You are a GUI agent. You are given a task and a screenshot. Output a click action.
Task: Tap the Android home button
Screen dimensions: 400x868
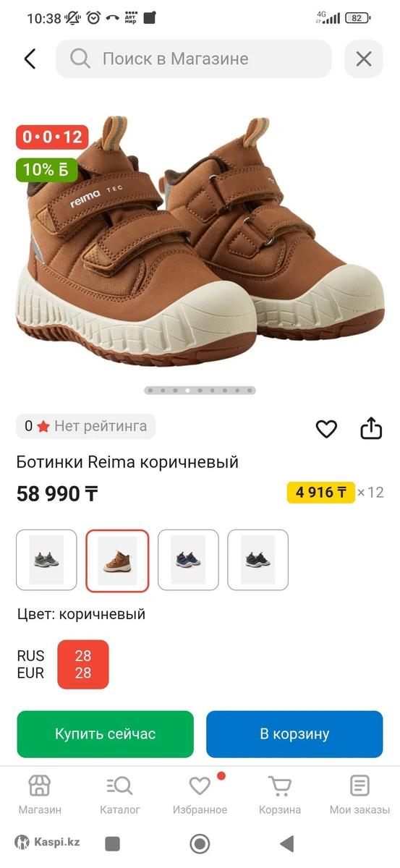tap(200, 843)
